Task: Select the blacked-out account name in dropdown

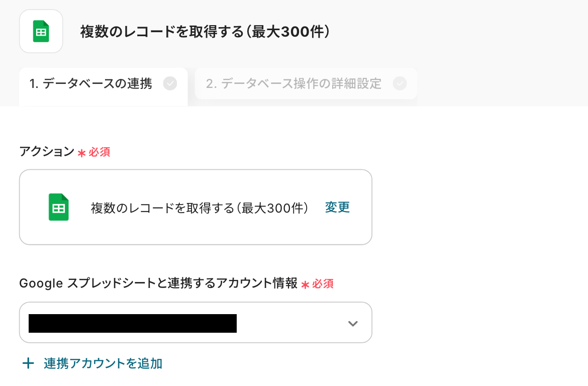Action: [x=132, y=323]
